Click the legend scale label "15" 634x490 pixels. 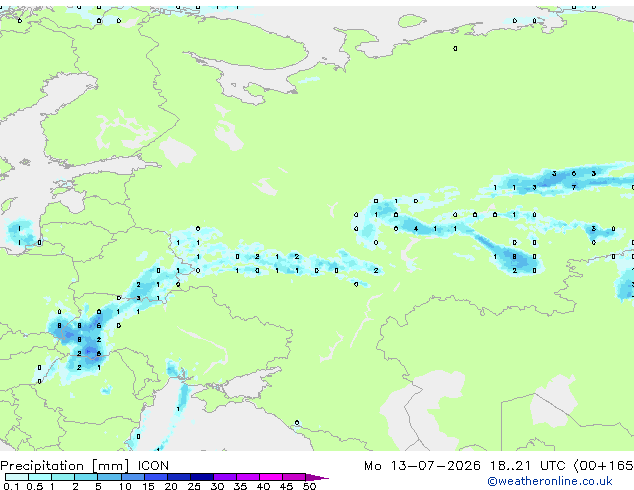148,486
